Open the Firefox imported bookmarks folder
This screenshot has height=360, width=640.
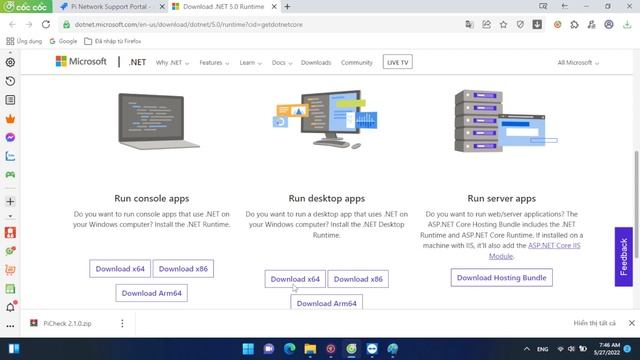113,41
